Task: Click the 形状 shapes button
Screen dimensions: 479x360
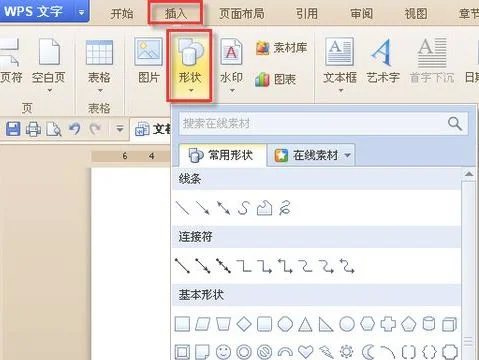Action: (190, 65)
